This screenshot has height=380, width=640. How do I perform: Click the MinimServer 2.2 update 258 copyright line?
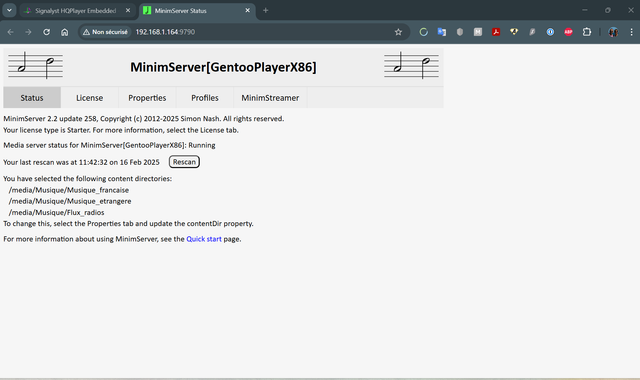pos(144,118)
